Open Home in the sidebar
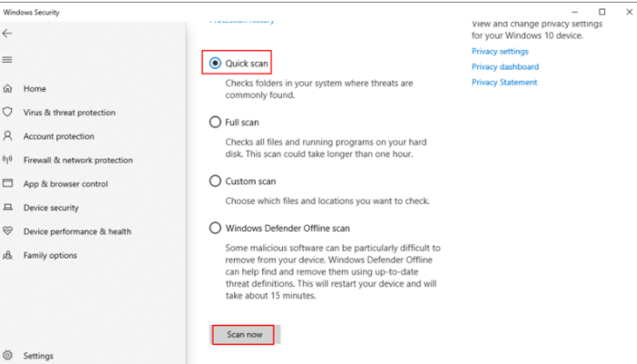637x364 pixels. tap(35, 88)
